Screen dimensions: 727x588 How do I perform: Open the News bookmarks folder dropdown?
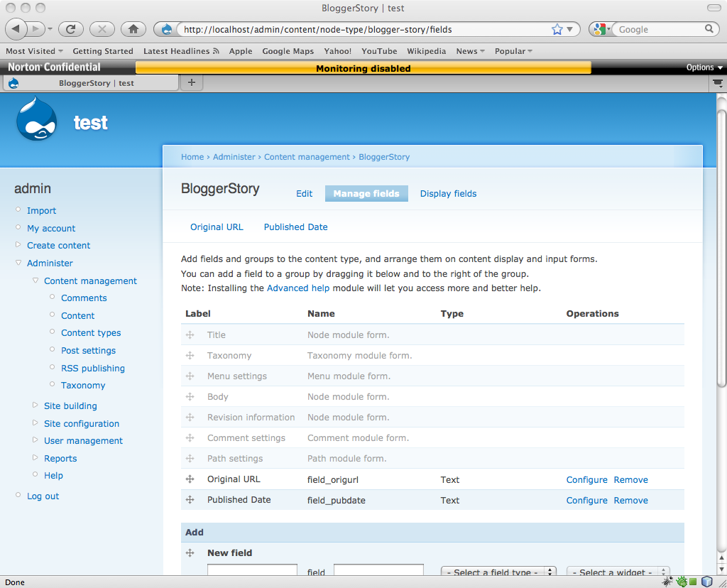pos(470,51)
